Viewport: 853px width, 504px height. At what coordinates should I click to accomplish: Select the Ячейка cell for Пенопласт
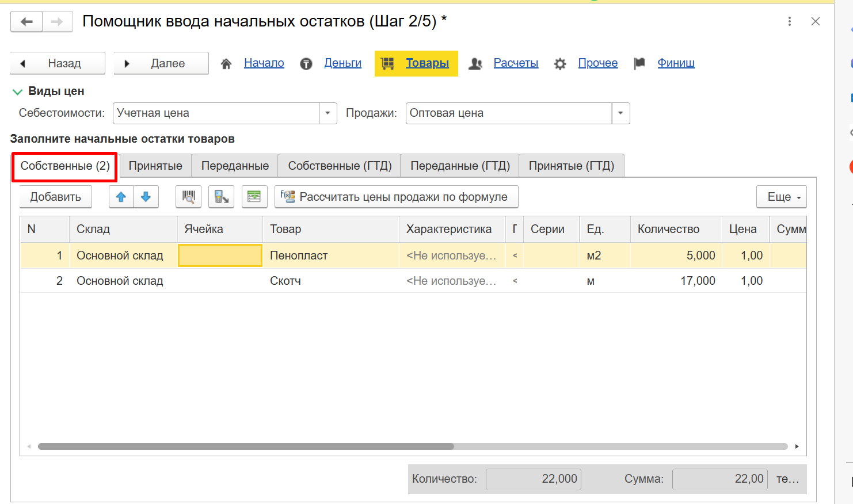pos(220,255)
